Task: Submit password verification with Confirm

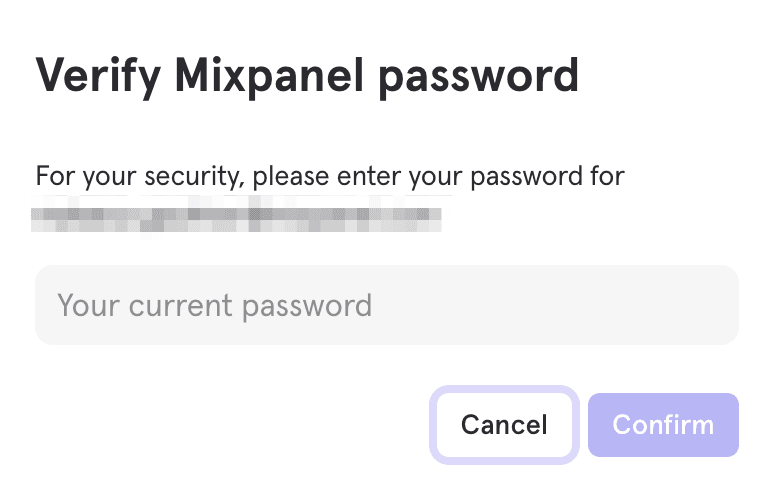Action: (663, 424)
